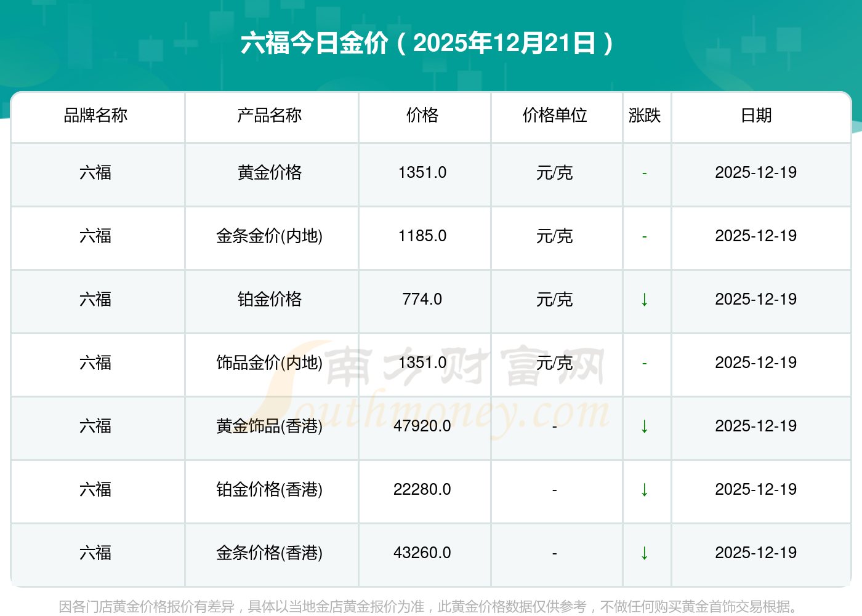Click the date 2025-12-19 in the 黄金饰品(香港) row
This screenshot has width=862, height=616.
tap(756, 426)
